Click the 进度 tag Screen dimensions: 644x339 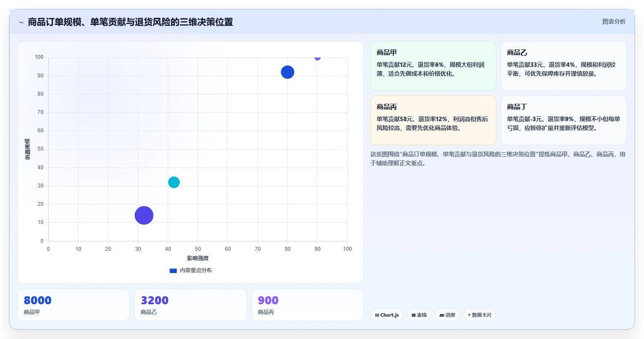tap(447, 315)
